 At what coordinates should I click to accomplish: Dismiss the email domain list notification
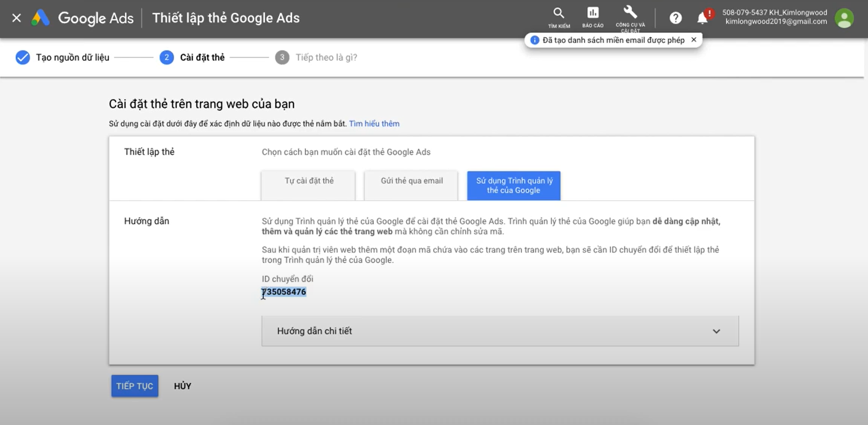693,40
